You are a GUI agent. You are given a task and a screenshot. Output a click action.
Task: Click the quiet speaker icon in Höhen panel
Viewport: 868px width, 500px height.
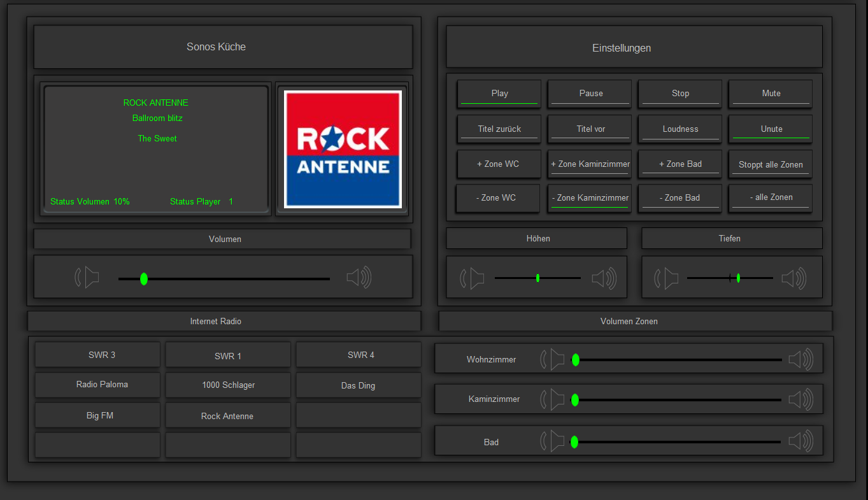472,278
